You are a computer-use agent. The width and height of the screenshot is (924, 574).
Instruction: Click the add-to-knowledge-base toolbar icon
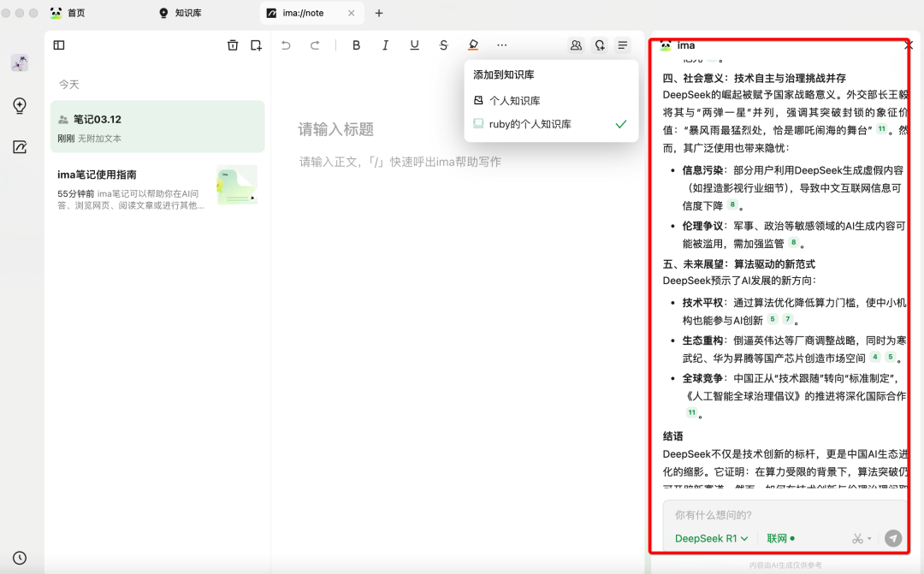coord(599,45)
